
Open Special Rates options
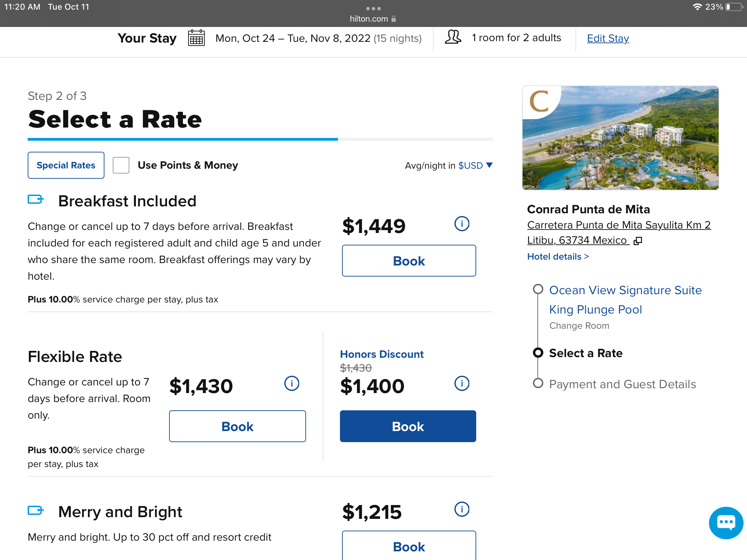click(66, 165)
